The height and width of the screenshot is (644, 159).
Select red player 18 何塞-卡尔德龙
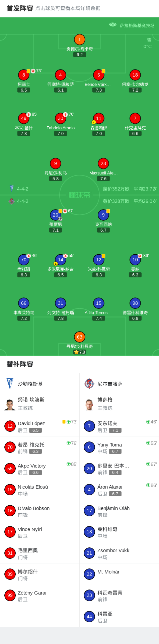click(135, 75)
